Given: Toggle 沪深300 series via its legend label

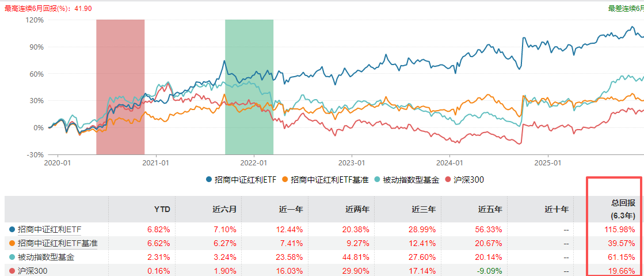Looking at the screenshot, I should (468, 180).
